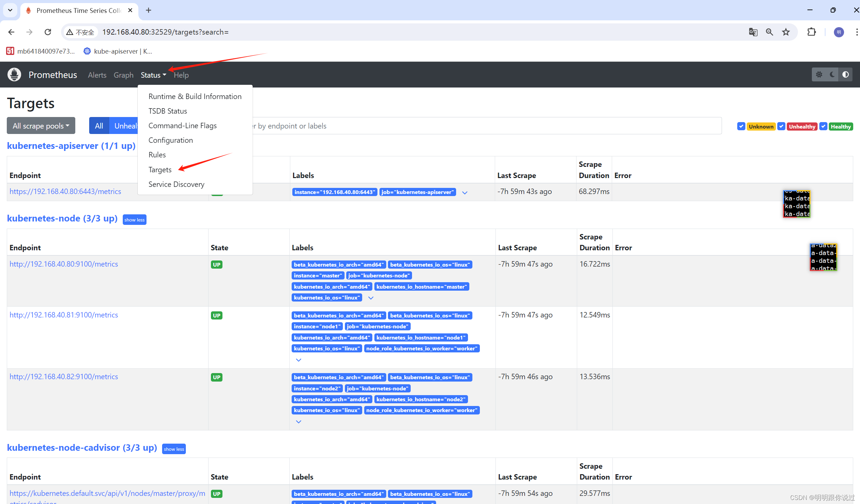Open https://192.168.40.80:6443/metrics endpoint link
The height and width of the screenshot is (504, 860).
[x=65, y=191]
